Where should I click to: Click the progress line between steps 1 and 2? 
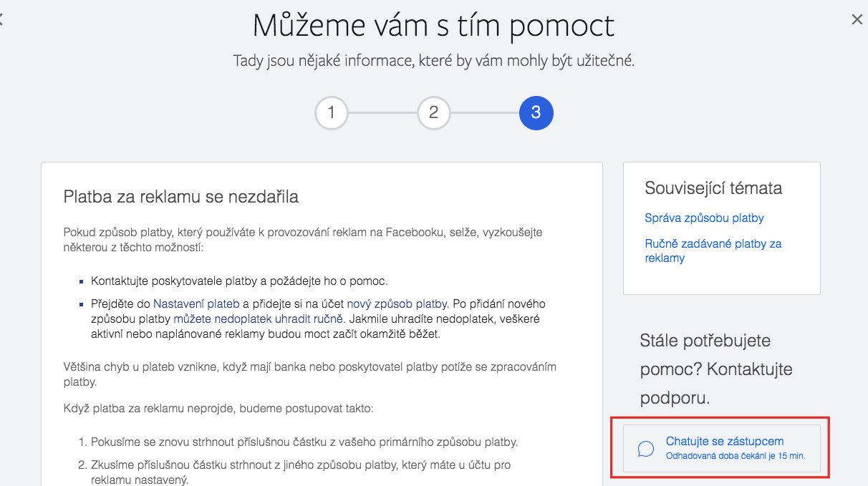point(382,113)
